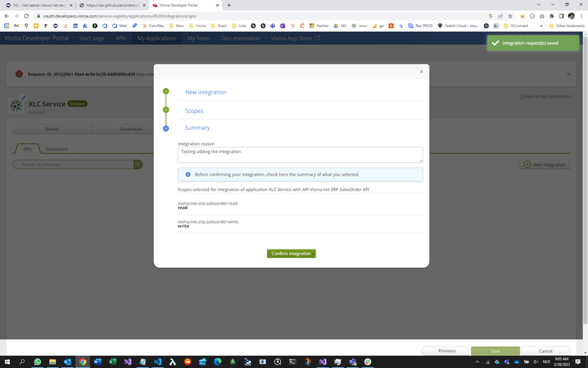Switch to the APIs tab
The height and width of the screenshot is (368, 588).
tap(27, 149)
